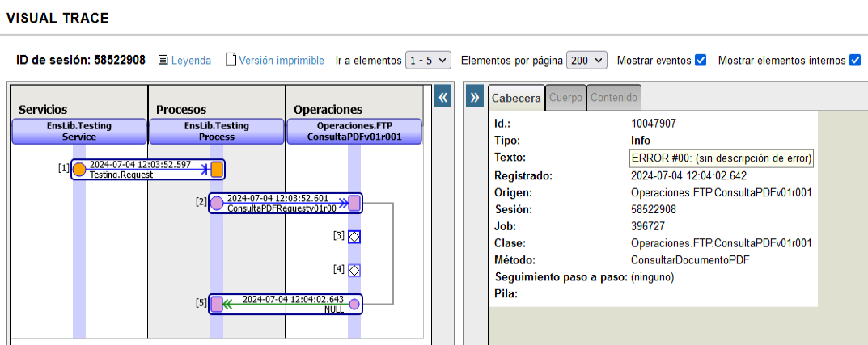Click orange square target of message 1
Screen dimensions: 868x345
(217, 169)
